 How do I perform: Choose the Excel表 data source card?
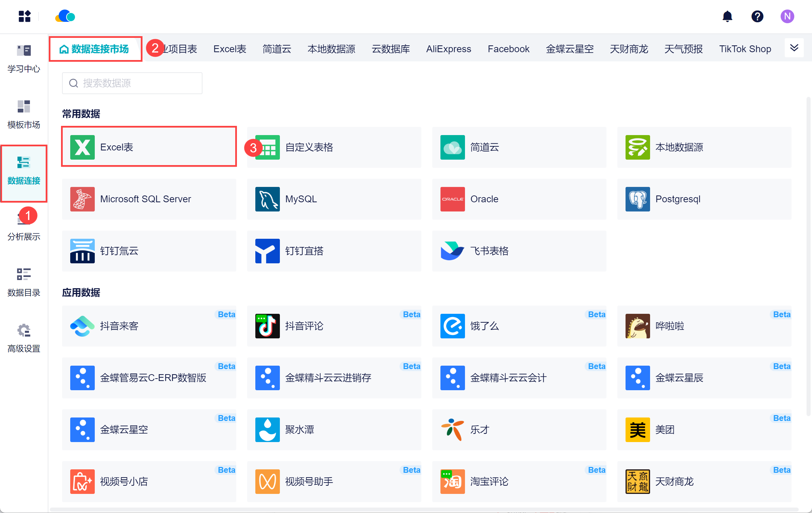point(149,147)
